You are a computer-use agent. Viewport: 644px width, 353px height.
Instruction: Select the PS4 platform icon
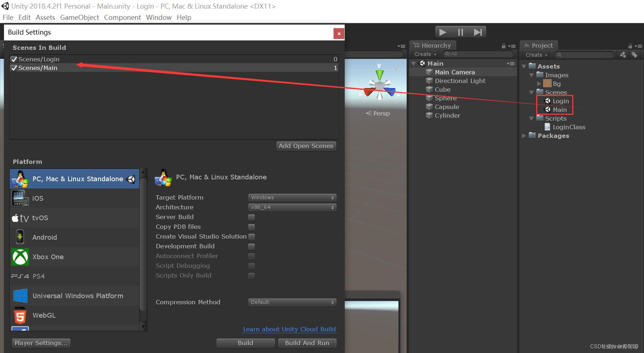point(20,276)
